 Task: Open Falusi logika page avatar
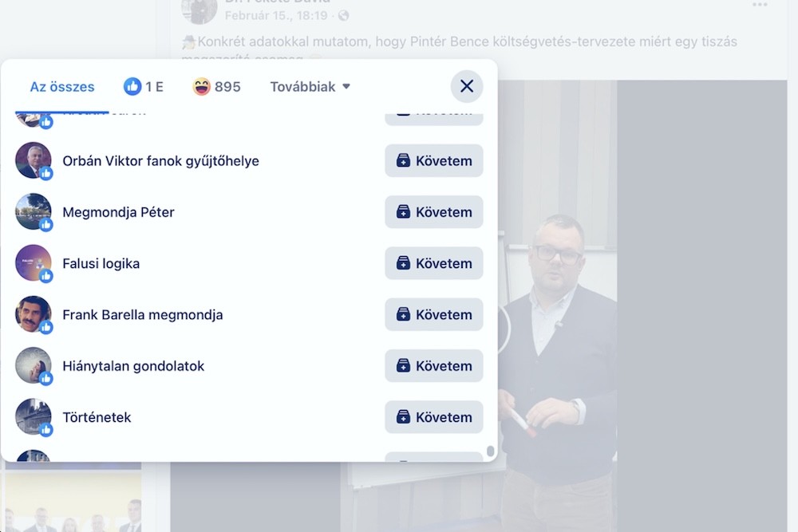34,263
